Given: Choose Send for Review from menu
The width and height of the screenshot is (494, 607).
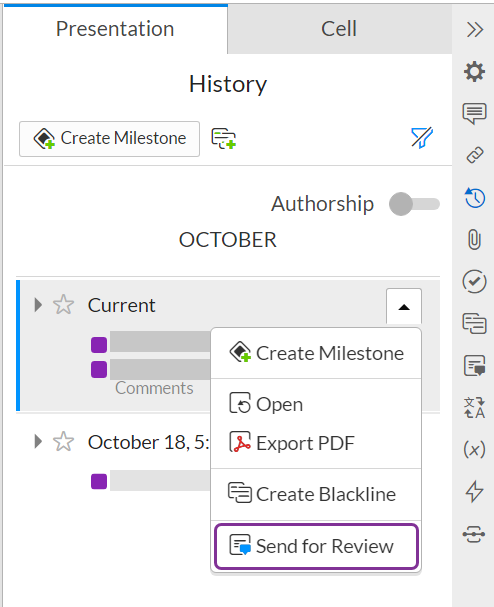Looking at the screenshot, I should pos(317,546).
